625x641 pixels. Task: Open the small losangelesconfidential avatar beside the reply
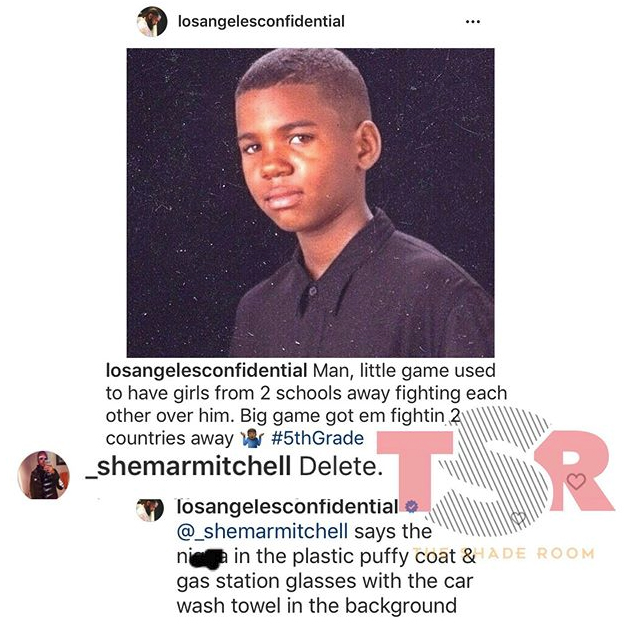pyautogui.click(x=150, y=510)
